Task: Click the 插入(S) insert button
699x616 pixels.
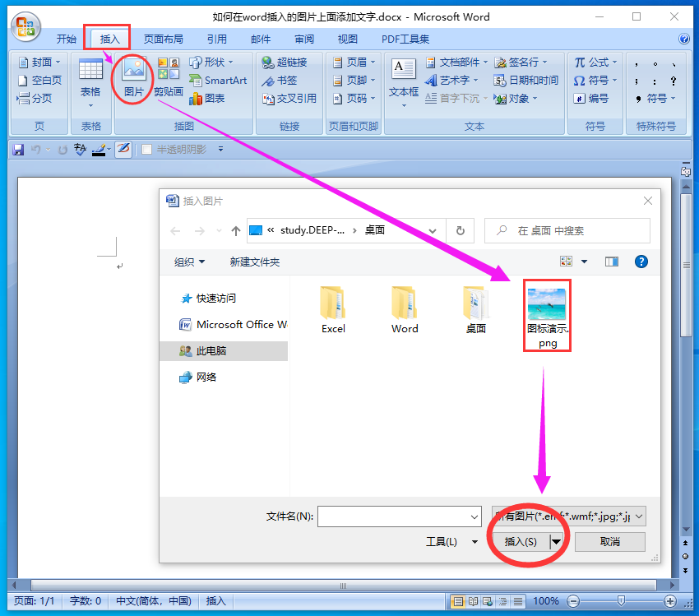Action: 521,541
